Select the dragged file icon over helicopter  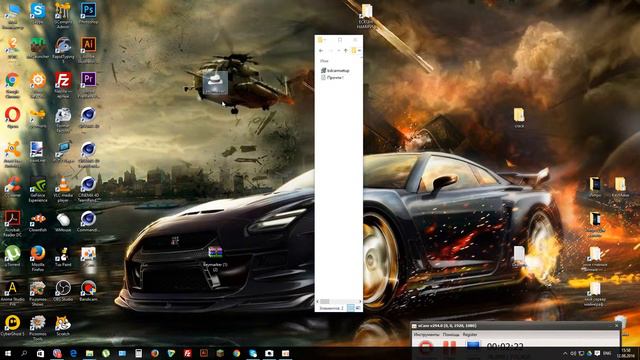tap(215, 83)
